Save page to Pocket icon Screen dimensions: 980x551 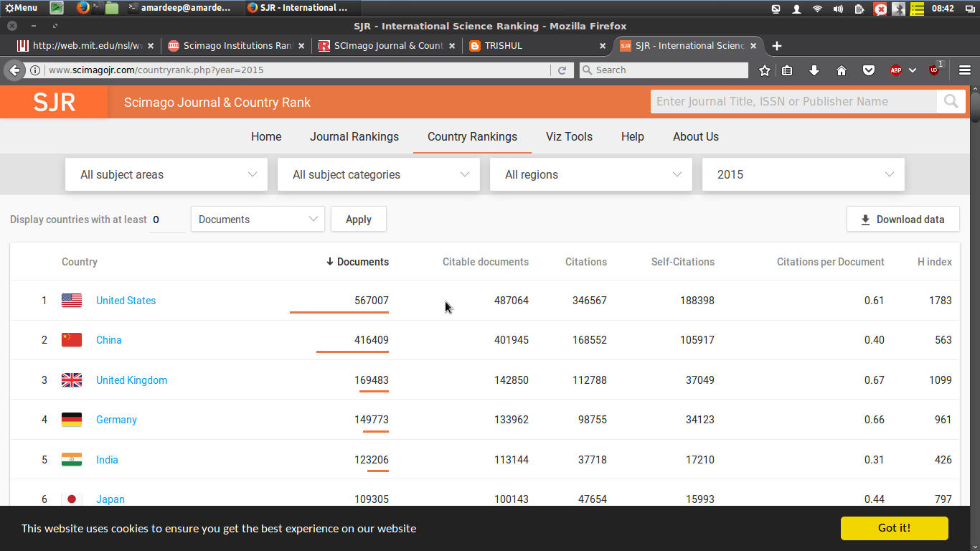(869, 70)
